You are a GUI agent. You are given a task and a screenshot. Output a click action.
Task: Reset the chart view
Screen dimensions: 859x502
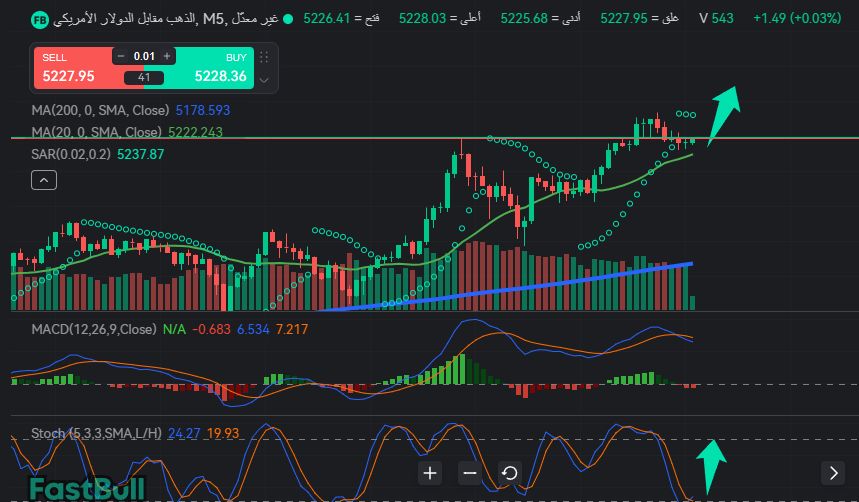click(x=509, y=473)
